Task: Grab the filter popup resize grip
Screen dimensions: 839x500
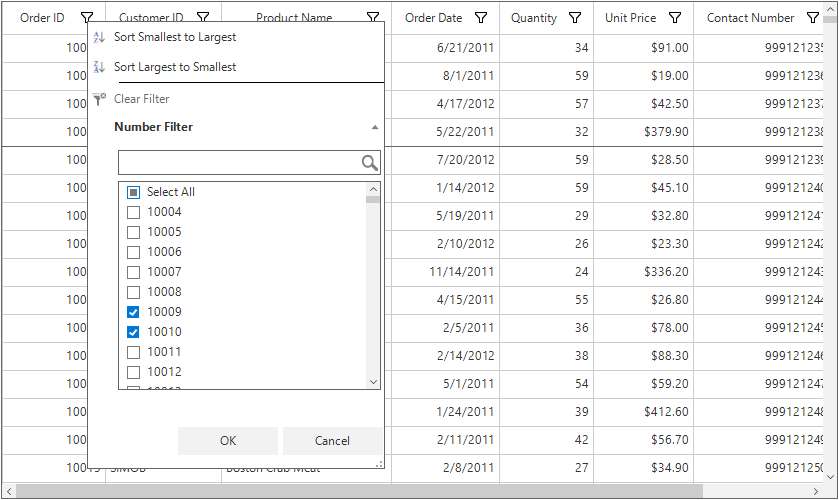Action: click(379, 464)
